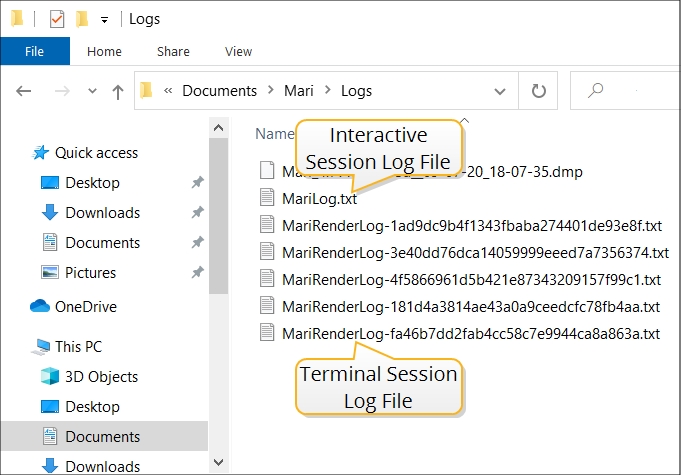
Task: Select Pictures in Quick access
Action: [x=90, y=273]
